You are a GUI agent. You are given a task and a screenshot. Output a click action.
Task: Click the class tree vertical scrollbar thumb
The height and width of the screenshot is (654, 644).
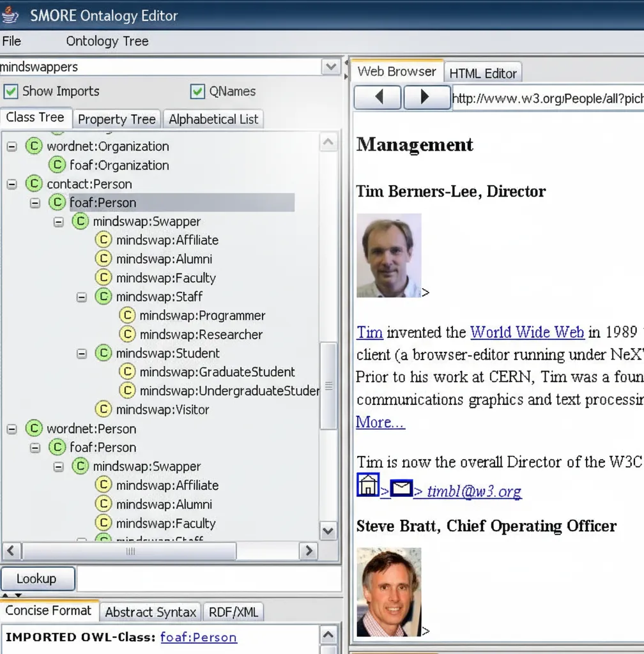[328, 386]
